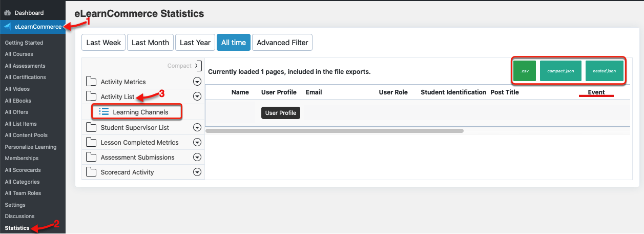Select the All time filter
The image size is (644, 234).
pyautogui.click(x=234, y=43)
